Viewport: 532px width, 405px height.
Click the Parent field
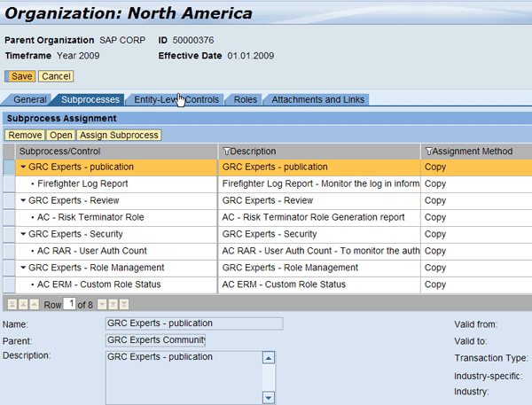tap(155, 340)
